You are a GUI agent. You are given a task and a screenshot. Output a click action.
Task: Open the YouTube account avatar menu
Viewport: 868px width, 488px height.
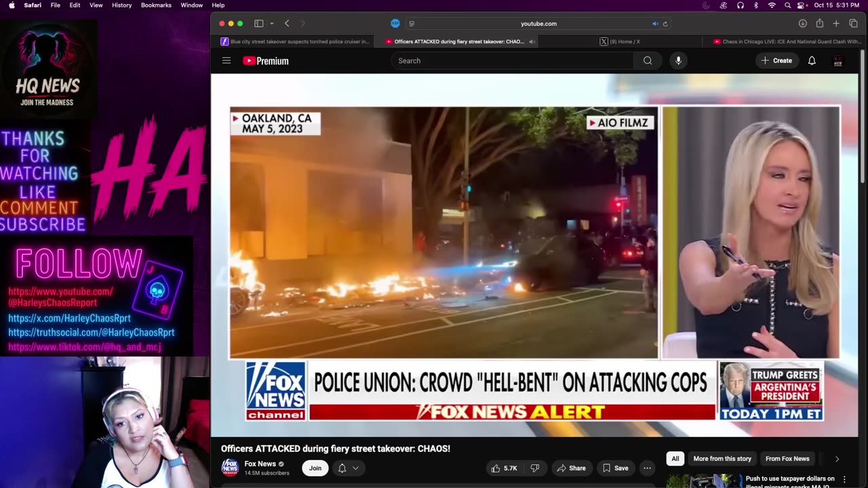pos(838,60)
